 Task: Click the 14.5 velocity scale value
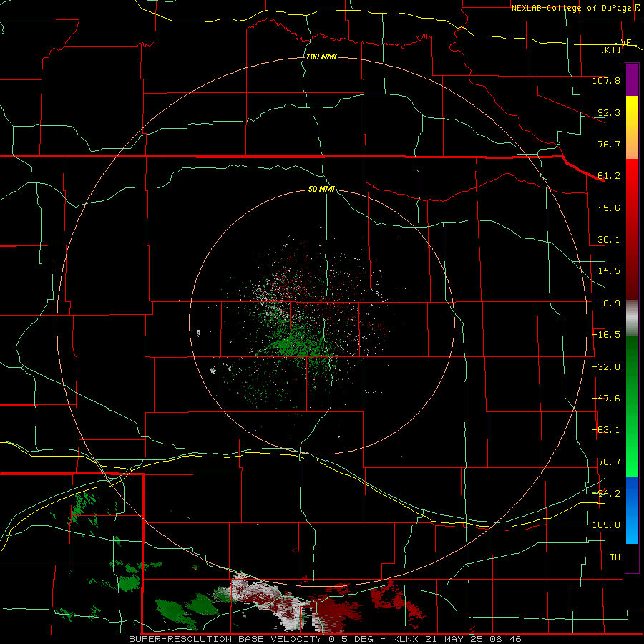tap(609, 271)
